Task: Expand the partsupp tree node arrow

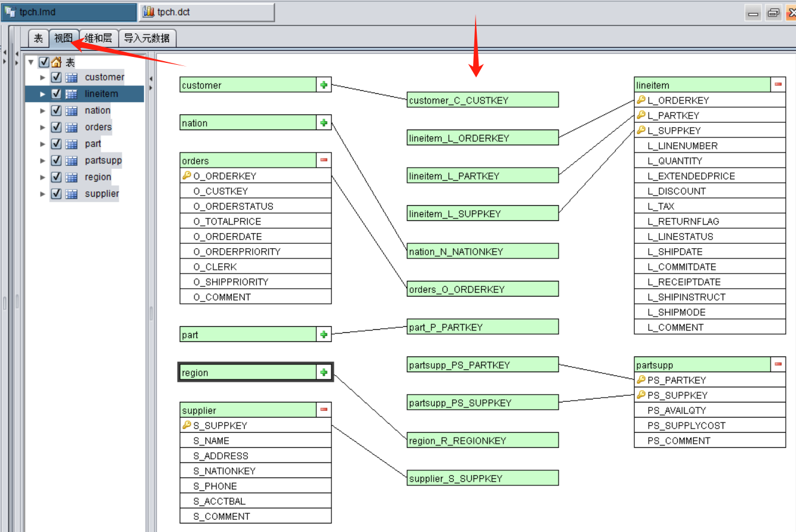Action: pos(42,161)
